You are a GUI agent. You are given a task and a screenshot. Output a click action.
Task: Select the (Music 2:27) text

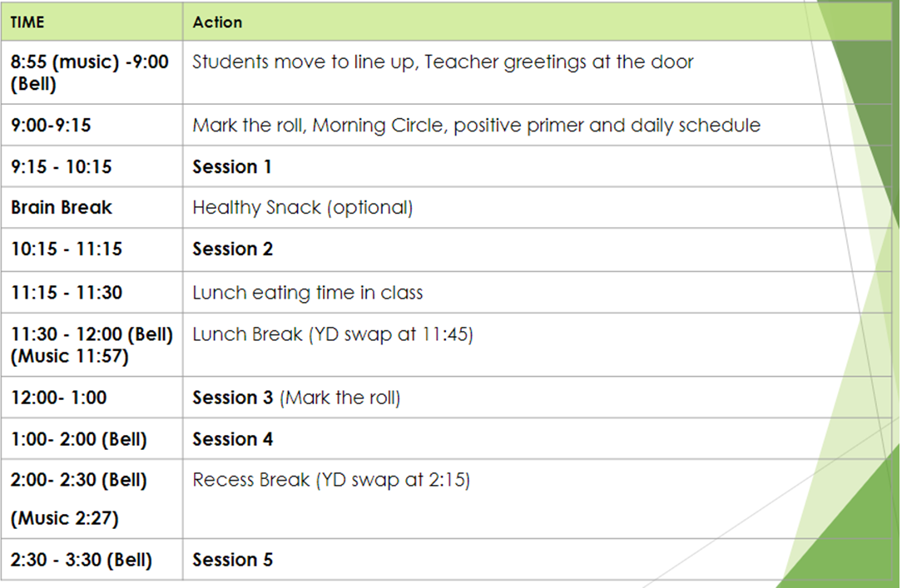65,518
